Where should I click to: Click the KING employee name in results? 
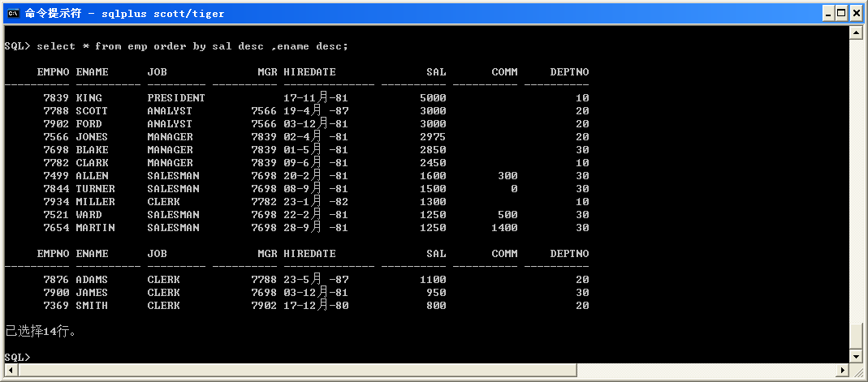[89, 98]
